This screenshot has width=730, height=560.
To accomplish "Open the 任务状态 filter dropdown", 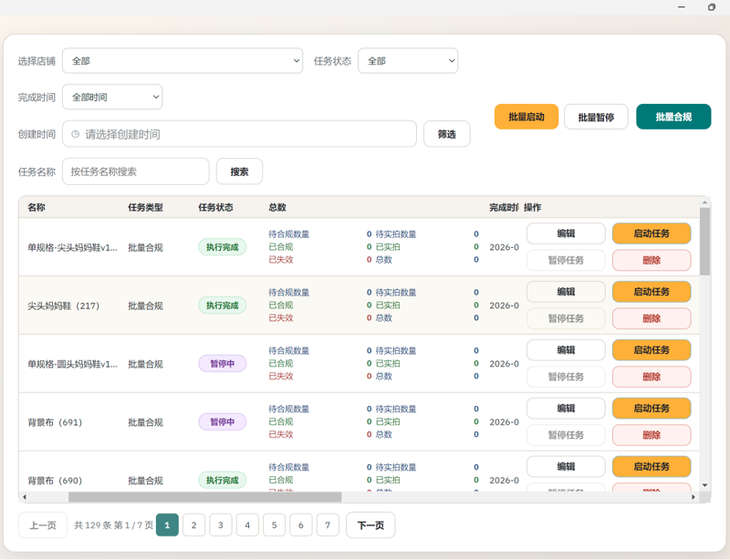I will tap(408, 60).
